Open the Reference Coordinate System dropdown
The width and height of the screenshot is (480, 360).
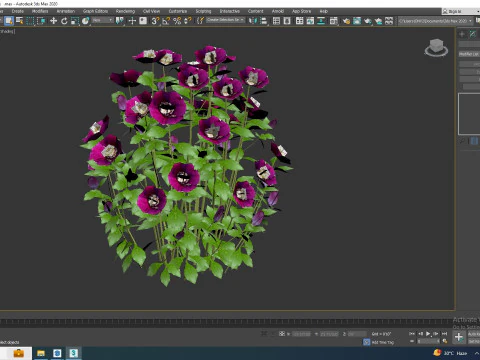point(103,20)
